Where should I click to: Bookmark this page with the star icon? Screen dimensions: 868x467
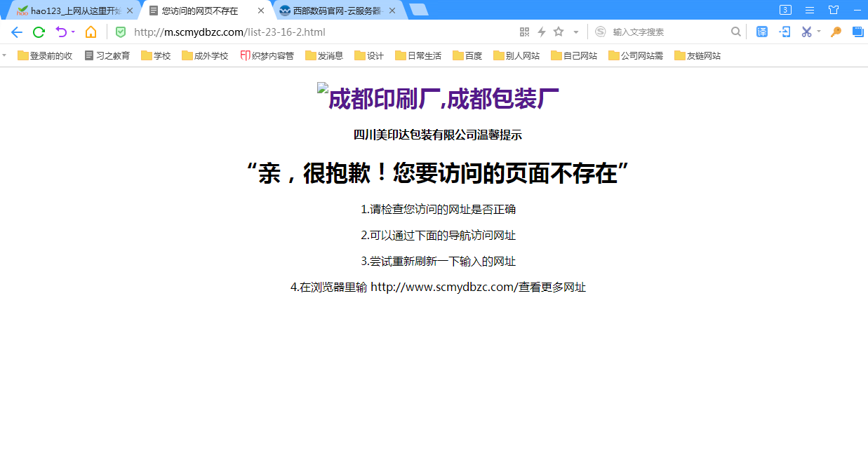click(558, 32)
